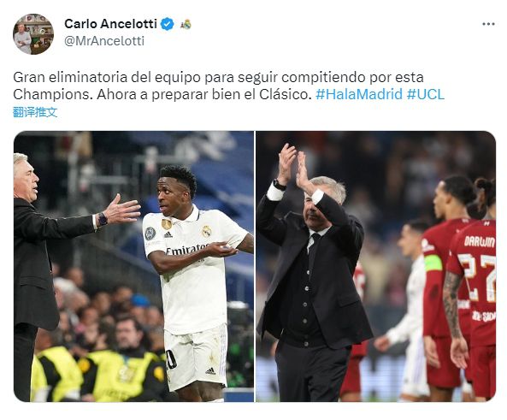Visit the @MrAncelotti handle
Screen dimensions: 507x420
click(x=104, y=41)
